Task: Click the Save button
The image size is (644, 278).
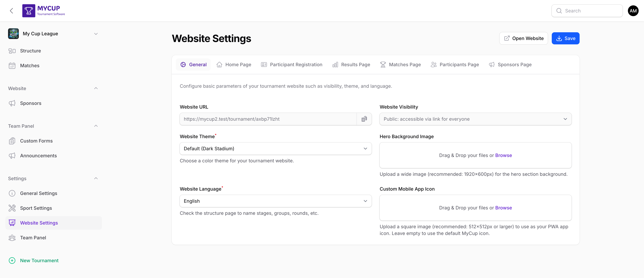Action: [565, 38]
